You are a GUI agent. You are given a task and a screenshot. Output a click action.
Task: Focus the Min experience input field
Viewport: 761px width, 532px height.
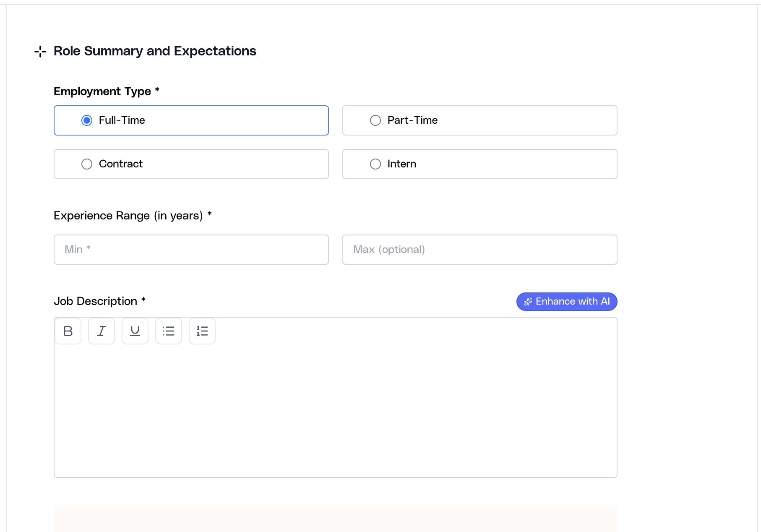click(191, 250)
